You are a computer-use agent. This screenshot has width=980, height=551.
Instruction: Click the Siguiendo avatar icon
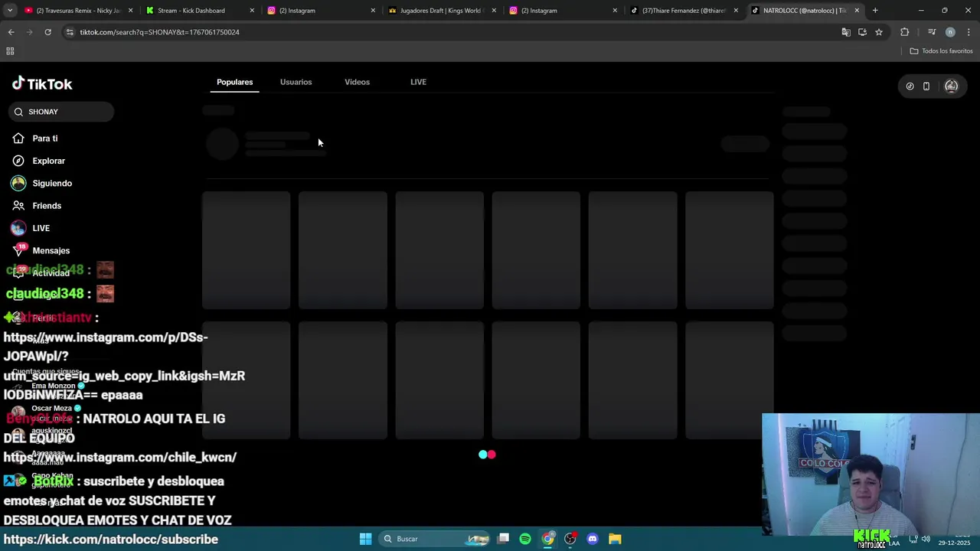tap(18, 183)
